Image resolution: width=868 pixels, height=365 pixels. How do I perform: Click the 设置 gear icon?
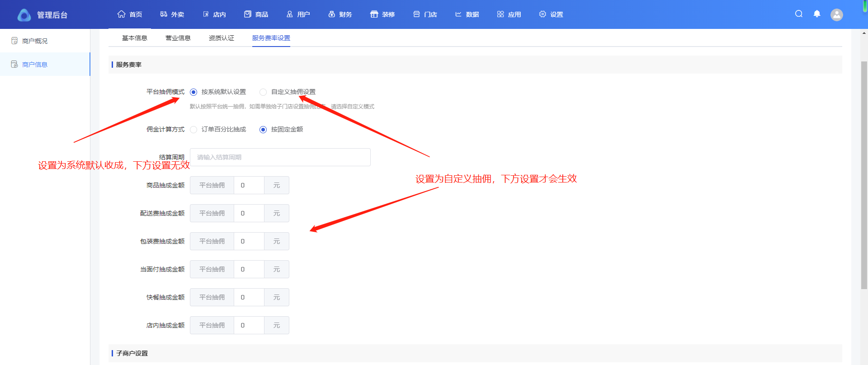[542, 14]
